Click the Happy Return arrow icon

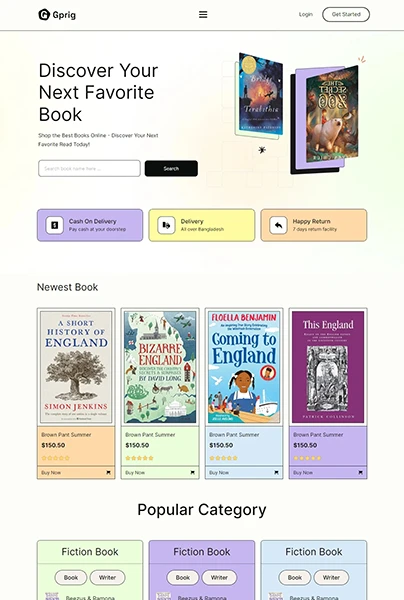pyautogui.click(x=278, y=225)
